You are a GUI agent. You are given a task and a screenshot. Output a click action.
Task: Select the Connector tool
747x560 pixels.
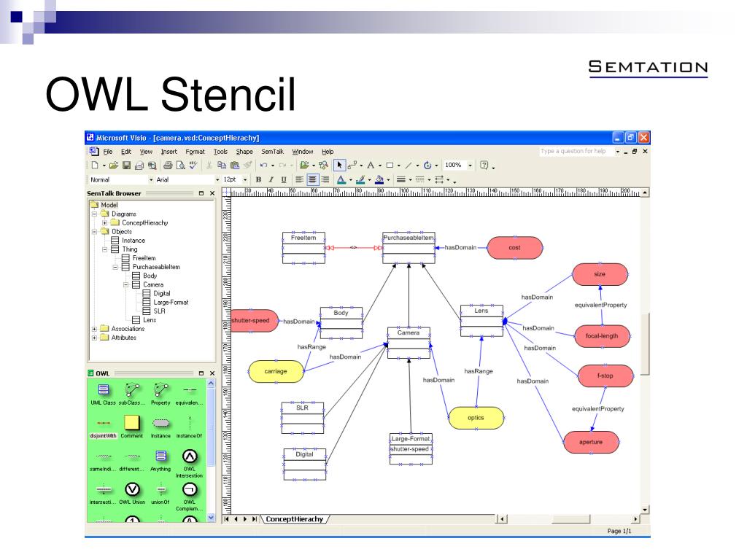[352, 166]
